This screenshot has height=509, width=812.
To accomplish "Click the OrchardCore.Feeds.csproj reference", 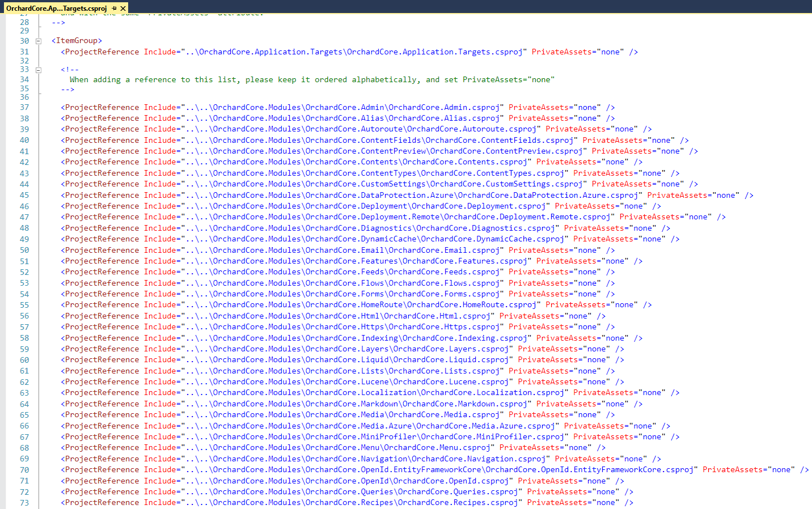I will (338, 272).
